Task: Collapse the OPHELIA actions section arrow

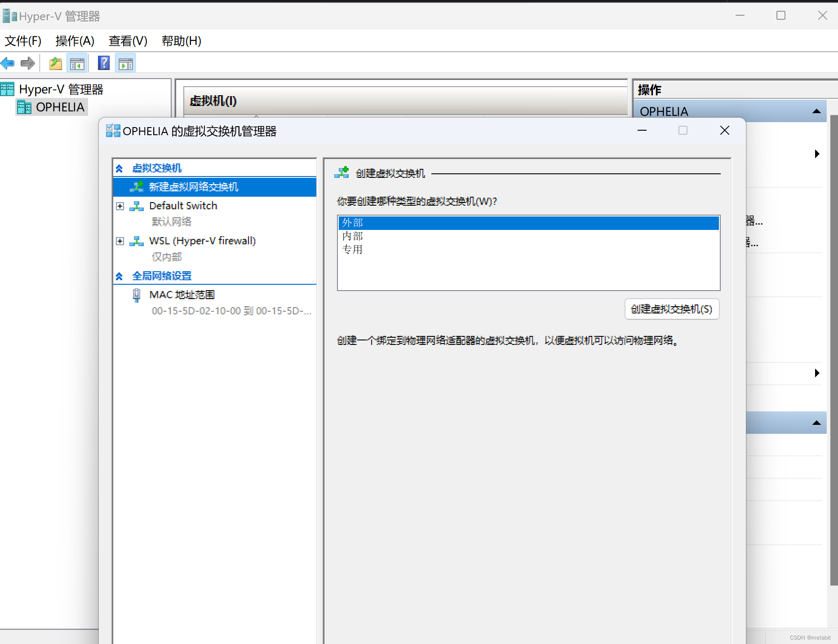Action: (817, 111)
